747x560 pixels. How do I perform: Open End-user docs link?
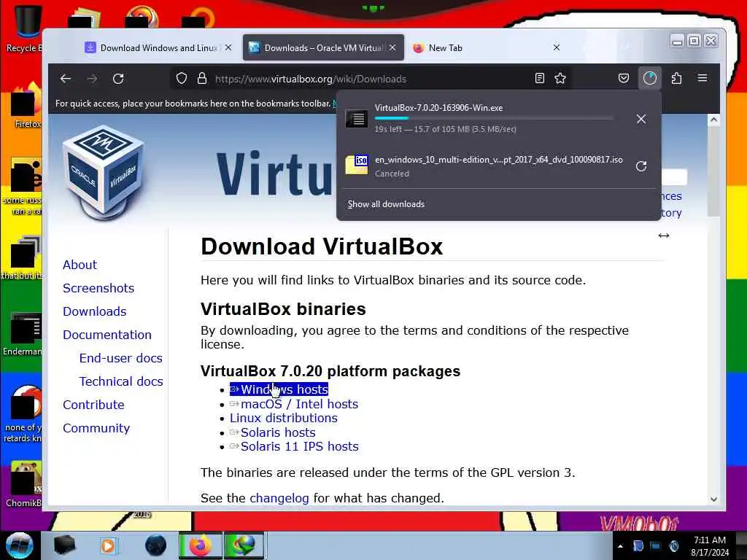click(x=120, y=358)
